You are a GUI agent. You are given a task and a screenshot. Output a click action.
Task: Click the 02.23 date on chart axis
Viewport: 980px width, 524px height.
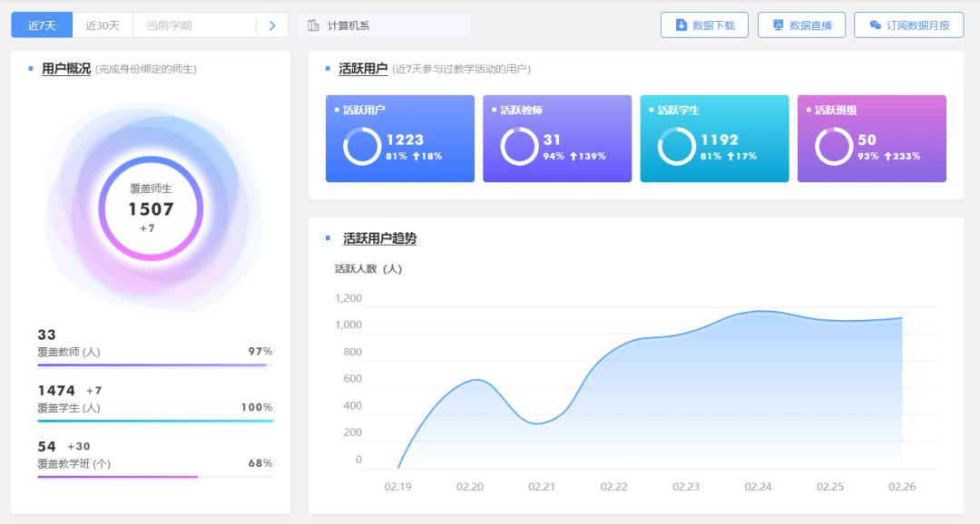[686, 487]
